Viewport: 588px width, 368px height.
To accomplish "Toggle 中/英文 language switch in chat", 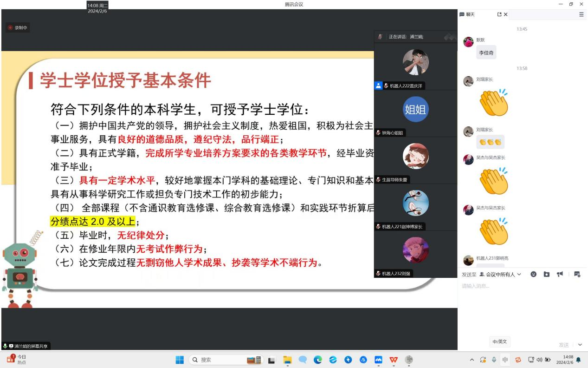I will click(x=499, y=342).
